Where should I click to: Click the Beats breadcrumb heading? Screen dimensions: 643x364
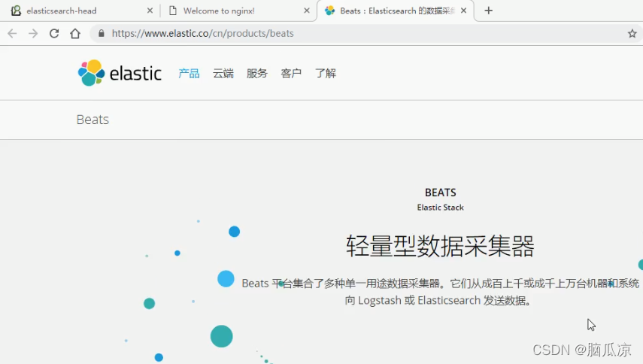(93, 120)
